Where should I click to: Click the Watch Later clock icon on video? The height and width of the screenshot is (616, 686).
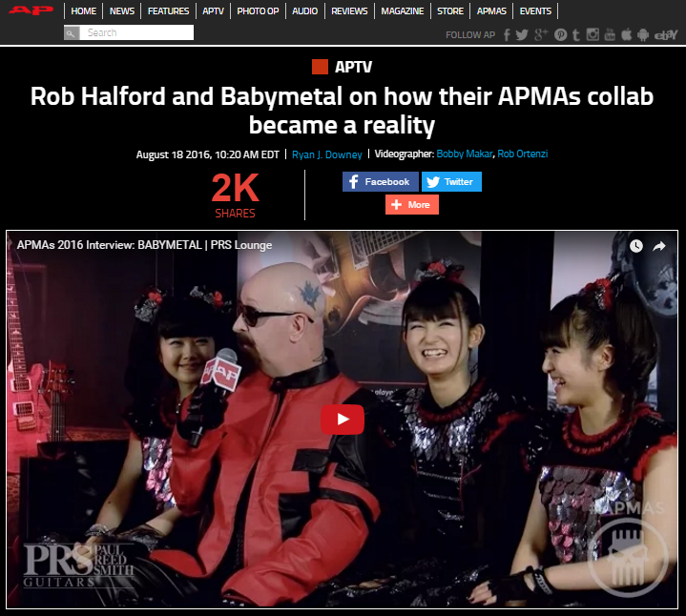click(636, 246)
